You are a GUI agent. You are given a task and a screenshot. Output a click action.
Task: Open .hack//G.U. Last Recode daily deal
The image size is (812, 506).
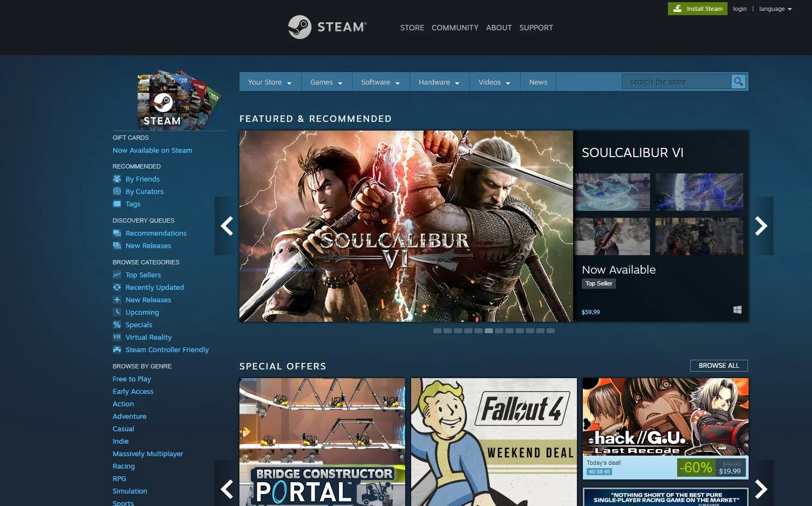point(666,429)
